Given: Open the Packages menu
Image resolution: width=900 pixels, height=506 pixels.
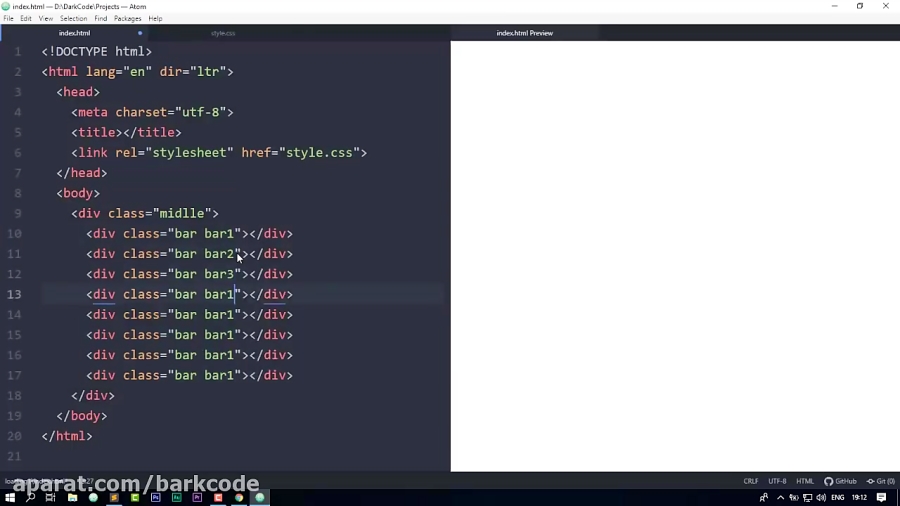Looking at the screenshot, I should (127, 18).
